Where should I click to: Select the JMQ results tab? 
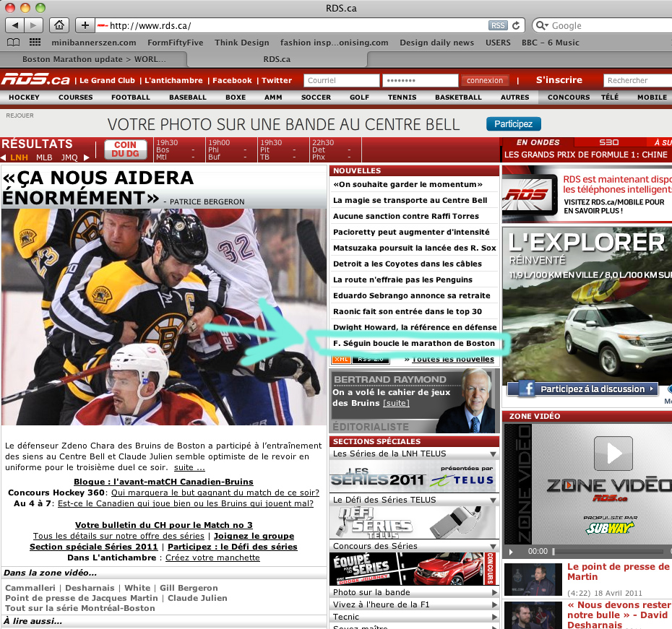click(69, 157)
